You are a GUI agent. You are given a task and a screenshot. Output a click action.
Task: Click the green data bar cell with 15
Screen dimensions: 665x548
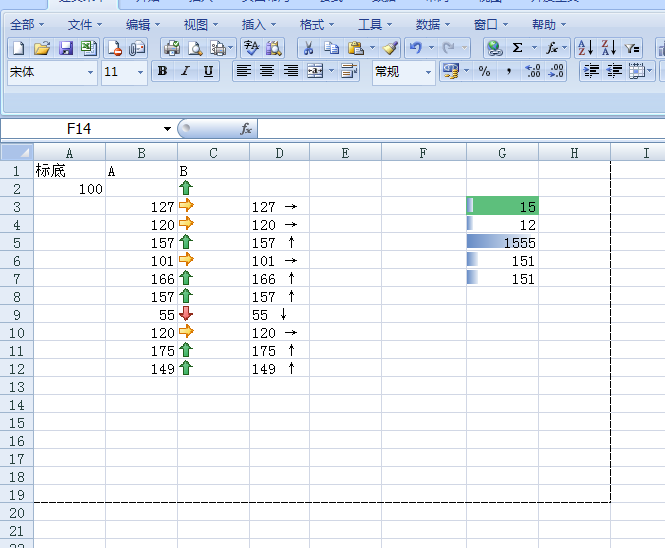(502, 206)
